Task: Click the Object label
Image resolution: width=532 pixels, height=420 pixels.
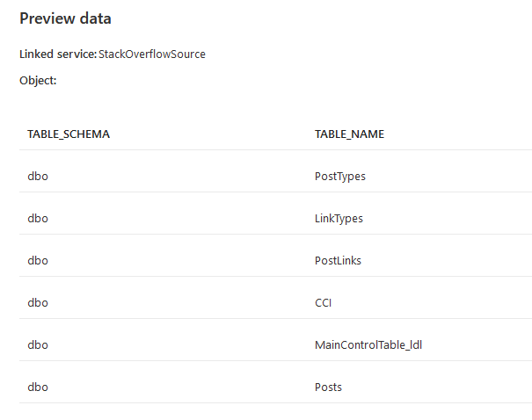Action: pos(38,80)
